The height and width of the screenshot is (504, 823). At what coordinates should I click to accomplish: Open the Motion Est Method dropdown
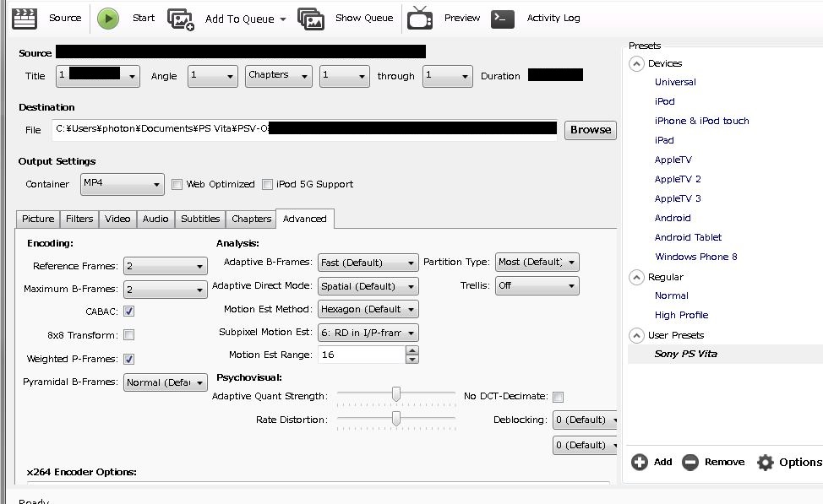click(368, 310)
